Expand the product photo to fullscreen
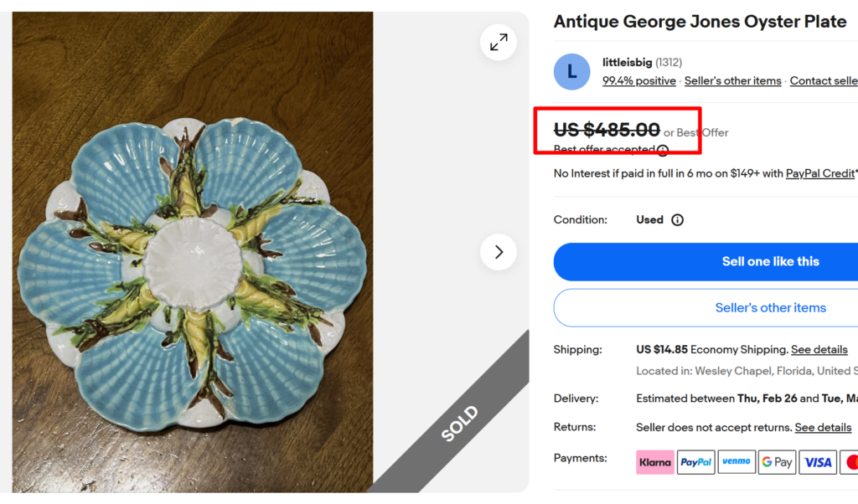The image size is (858, 504). click(498, 42)
